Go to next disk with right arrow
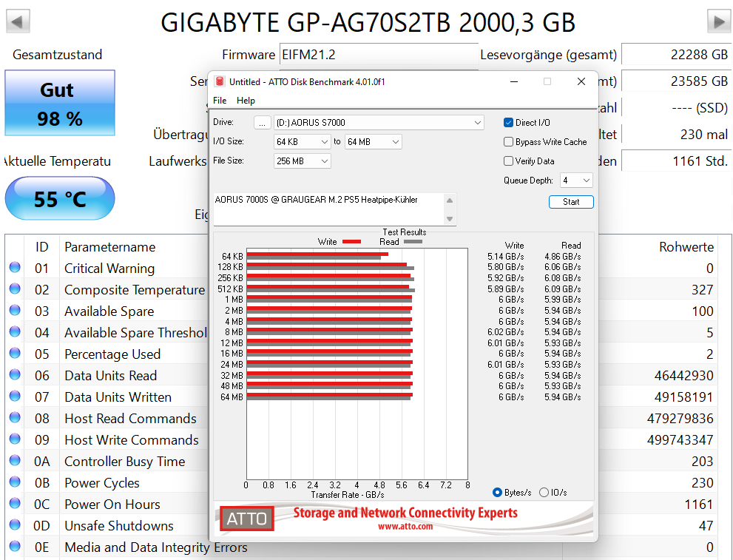733x560 pixels. 718,21
